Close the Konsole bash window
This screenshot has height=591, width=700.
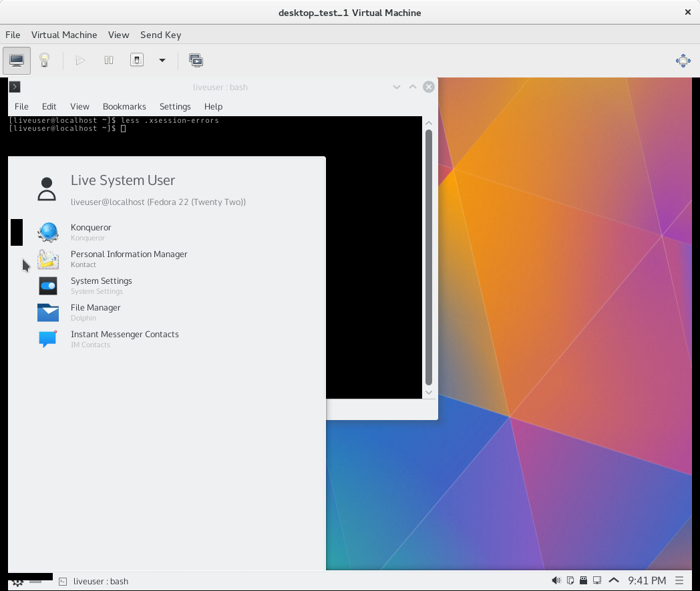pos(429,87)
